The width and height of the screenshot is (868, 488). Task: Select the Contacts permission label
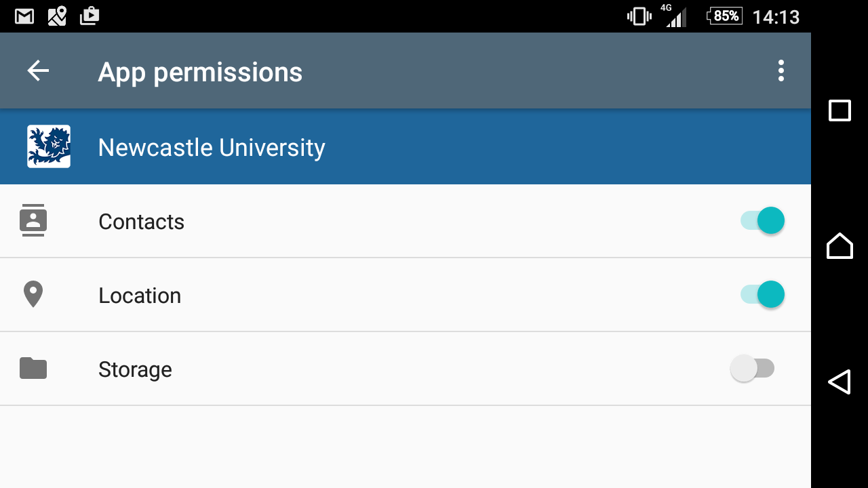[x=141, y=222]
